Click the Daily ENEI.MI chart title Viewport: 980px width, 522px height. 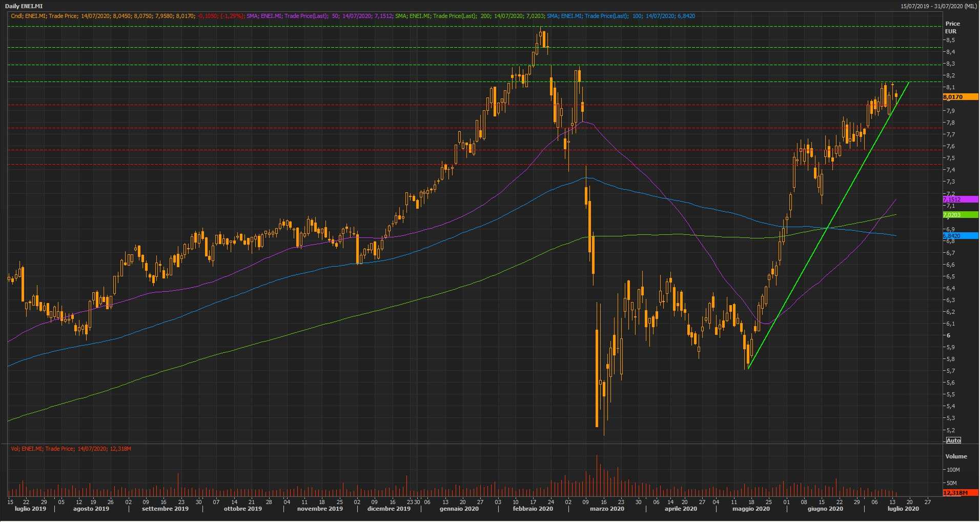tap(24, 6)
